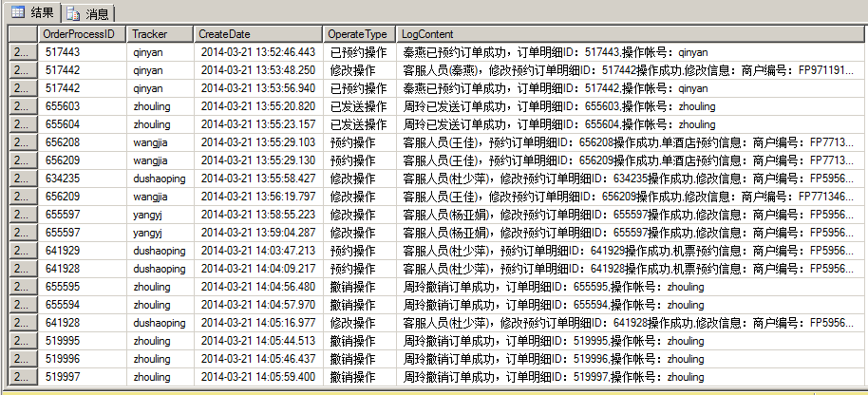The width and height of the screenshot is (868, 395).
Task: Click the LogContent column header
Action: click(632, 34)
